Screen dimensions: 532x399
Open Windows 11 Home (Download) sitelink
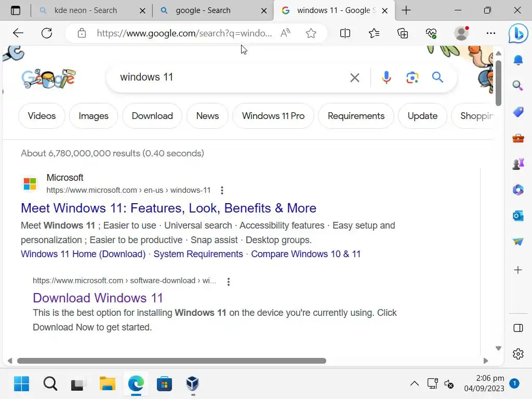coord(83,254)
